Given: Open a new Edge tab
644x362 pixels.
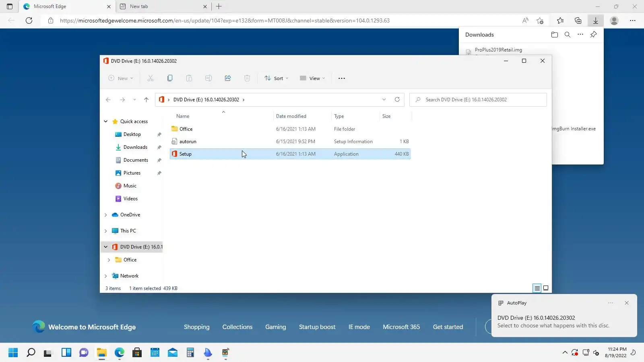Looking at the screenshot, I should [219, 6].
